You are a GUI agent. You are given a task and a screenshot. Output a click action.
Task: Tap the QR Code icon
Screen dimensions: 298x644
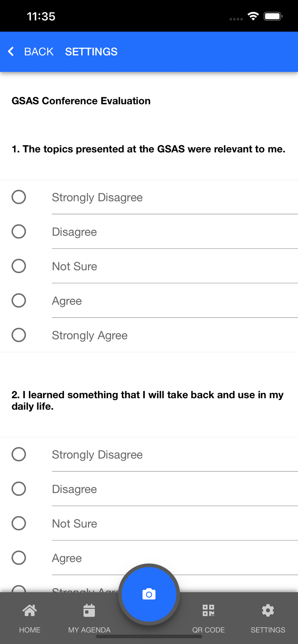coord(208,610)
